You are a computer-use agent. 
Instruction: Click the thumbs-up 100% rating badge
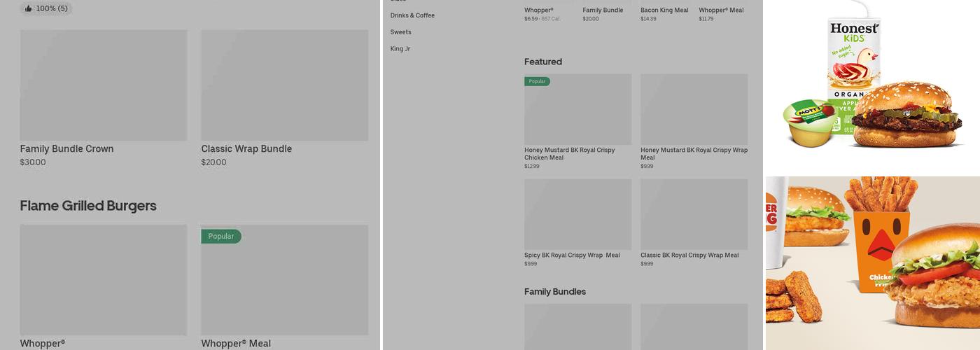pyautogui.click(x=46, y=8)
